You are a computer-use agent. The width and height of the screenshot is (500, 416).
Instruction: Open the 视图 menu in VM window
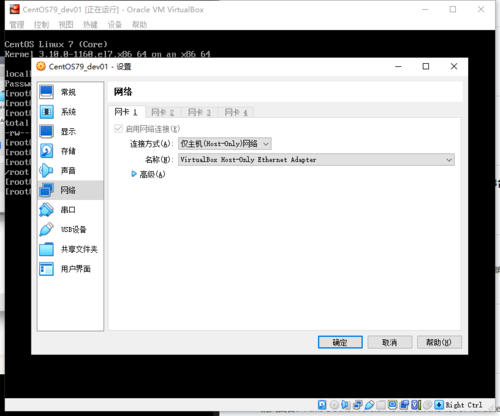pos(66,24)
